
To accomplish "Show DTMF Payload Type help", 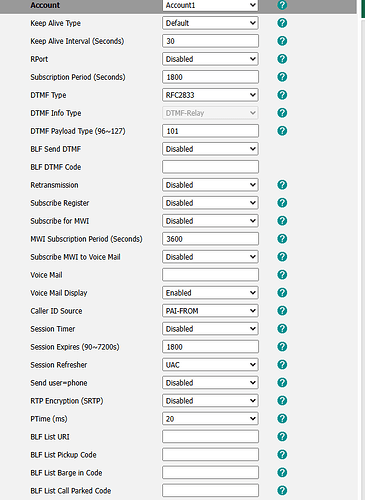I will [282, 131].
